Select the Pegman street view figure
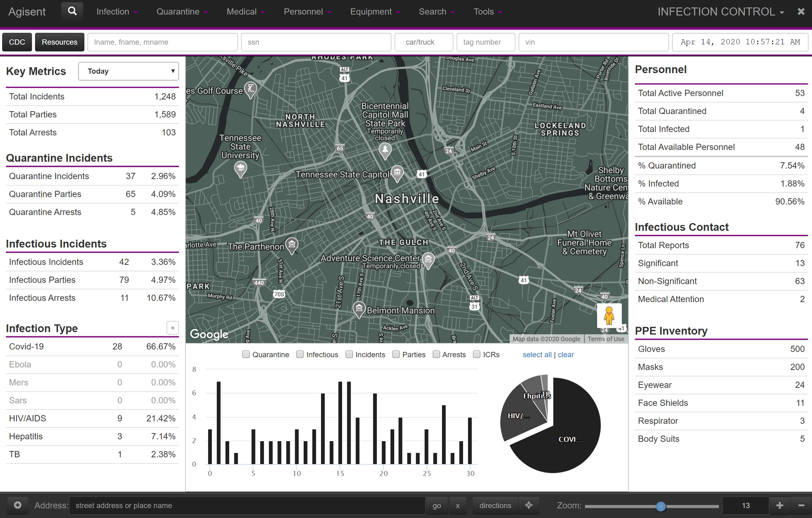Viewport: 812px width, 518px height. pyautogui.click(x=609, y=316)
